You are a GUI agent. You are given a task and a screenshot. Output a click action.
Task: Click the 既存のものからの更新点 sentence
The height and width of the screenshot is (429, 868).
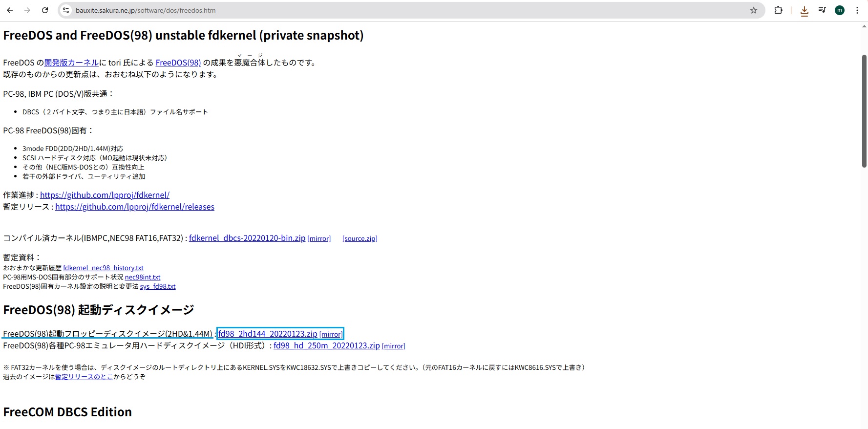(111, 74)
